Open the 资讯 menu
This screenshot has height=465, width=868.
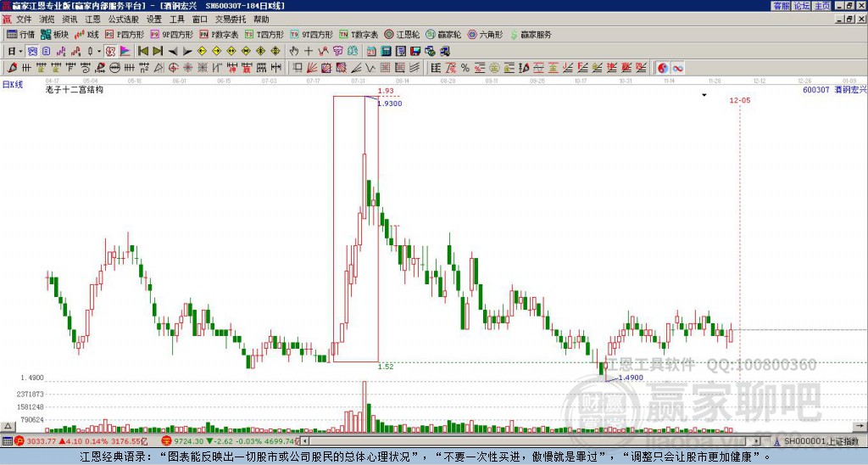coord(70,20)
